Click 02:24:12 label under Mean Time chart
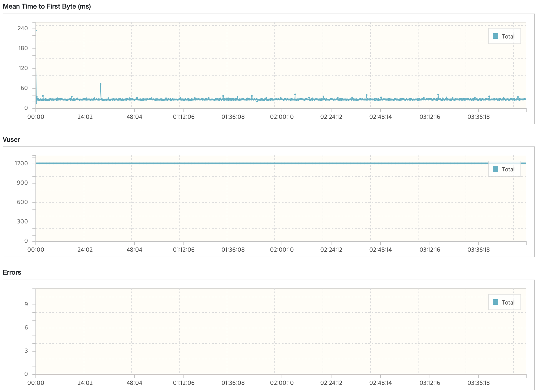 coord(331,117)
